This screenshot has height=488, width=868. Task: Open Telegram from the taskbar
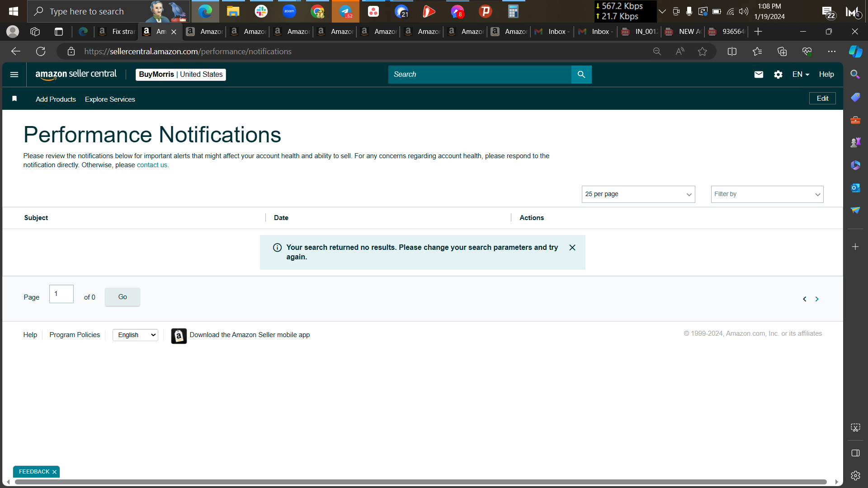coord(345,11)
